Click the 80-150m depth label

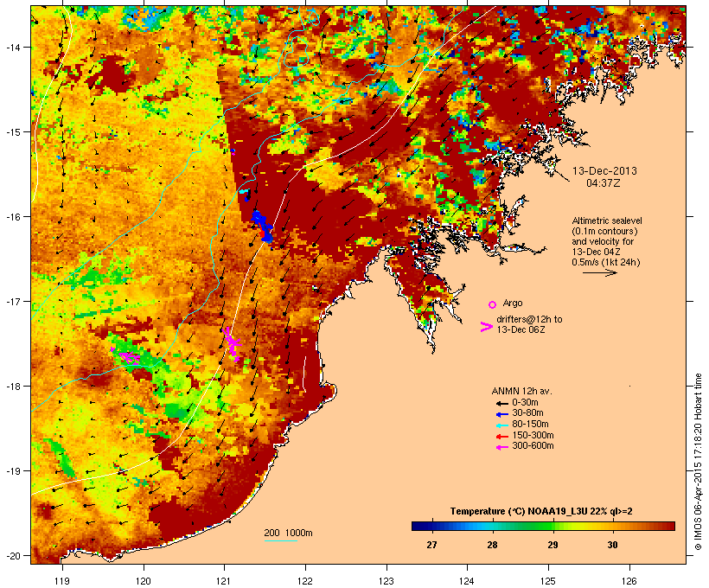(530, 425)
